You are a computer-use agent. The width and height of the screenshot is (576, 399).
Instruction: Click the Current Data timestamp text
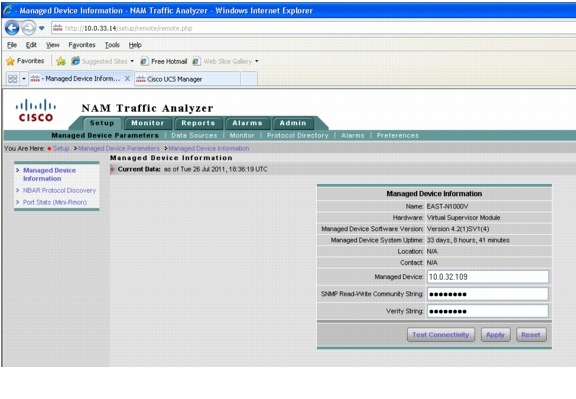[x=216, y=169]
